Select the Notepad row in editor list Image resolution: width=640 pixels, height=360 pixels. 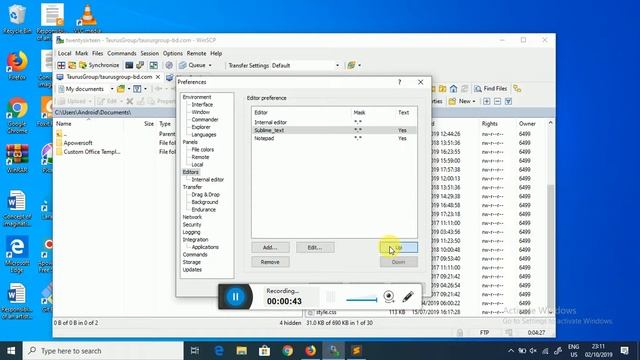pyautogui.click(x=334, y=138)
